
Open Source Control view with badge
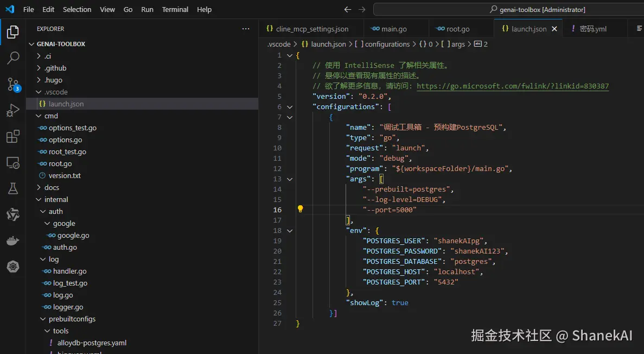13,84
